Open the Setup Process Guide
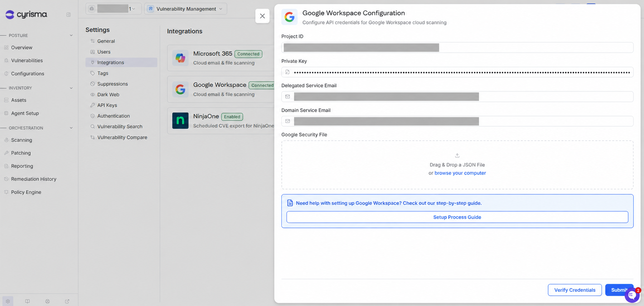Screen dimensions: 644x306 pyautogui.click(x=457, y=217)
